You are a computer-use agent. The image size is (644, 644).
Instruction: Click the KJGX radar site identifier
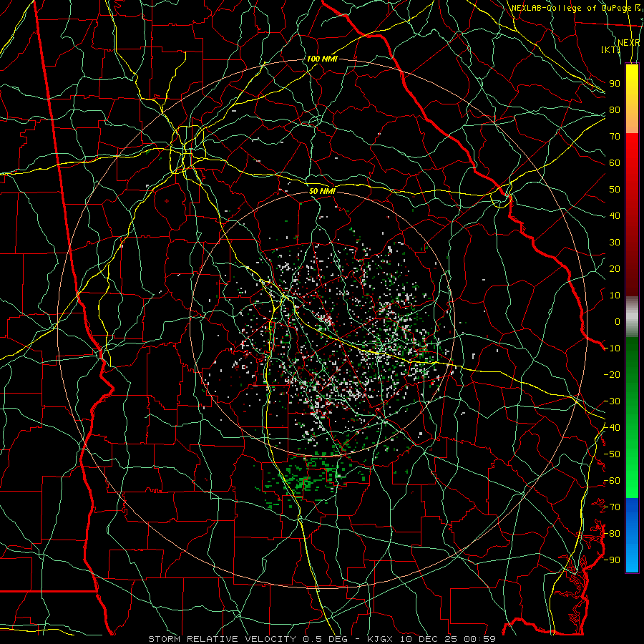coord(380,639)
